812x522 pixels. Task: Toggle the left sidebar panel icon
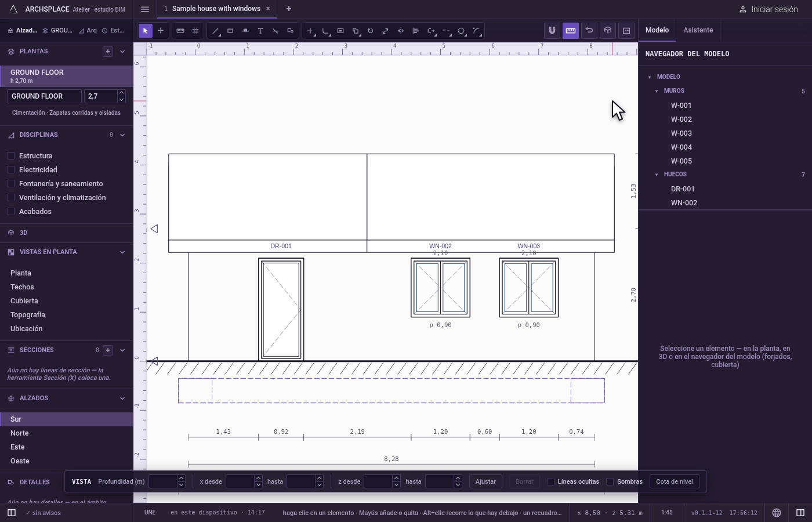12,513
